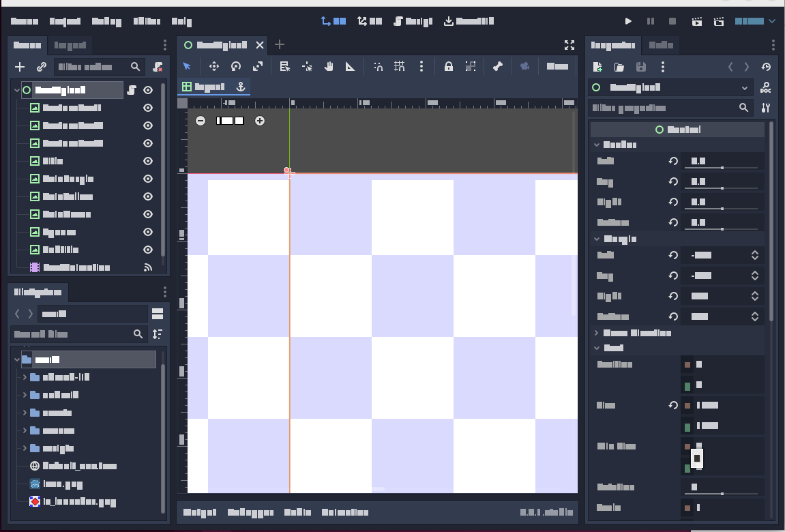Open the Animation bottom panel

tap(345, 512)
